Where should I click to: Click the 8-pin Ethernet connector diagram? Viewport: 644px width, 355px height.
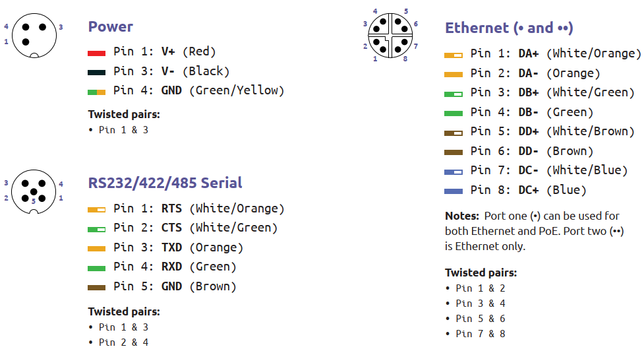click(x=390, y=36)
